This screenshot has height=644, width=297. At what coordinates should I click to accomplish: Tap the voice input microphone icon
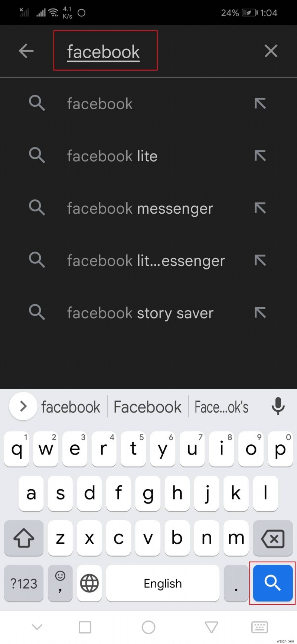click(x=278, y=407)
